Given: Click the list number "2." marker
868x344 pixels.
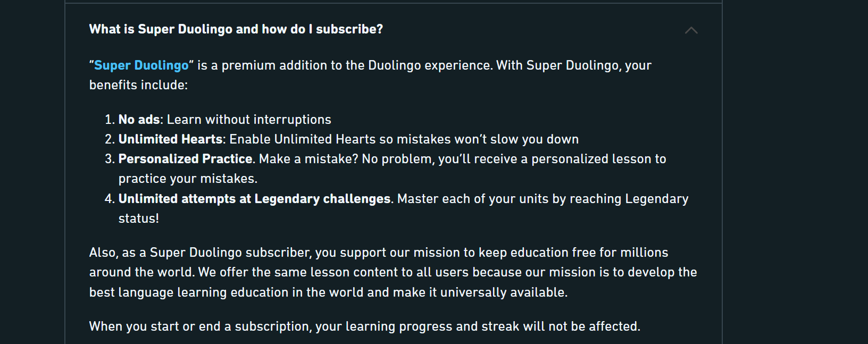Looking at the screenshot, I should point(110,139).
